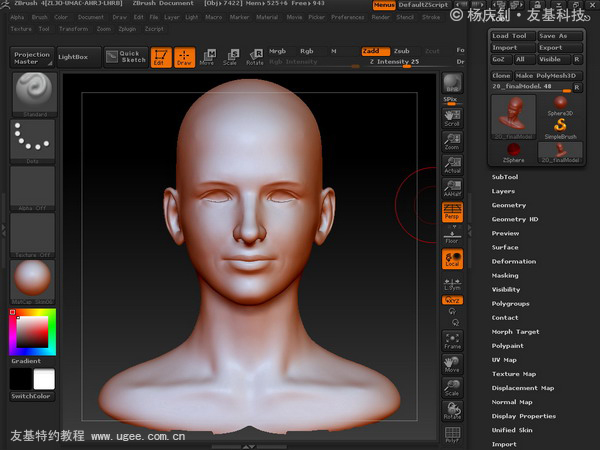
Task: Click the Quick Sketch icon
Action: (126, 57)
